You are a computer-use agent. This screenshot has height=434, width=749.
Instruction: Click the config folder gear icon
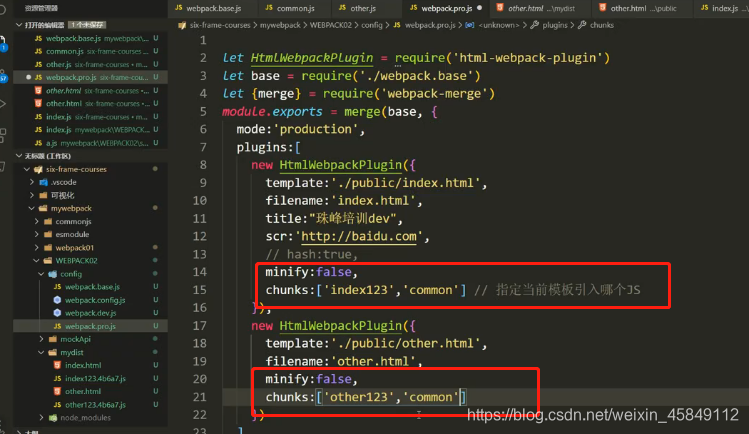pyautogui.click(x=53, y=274)
